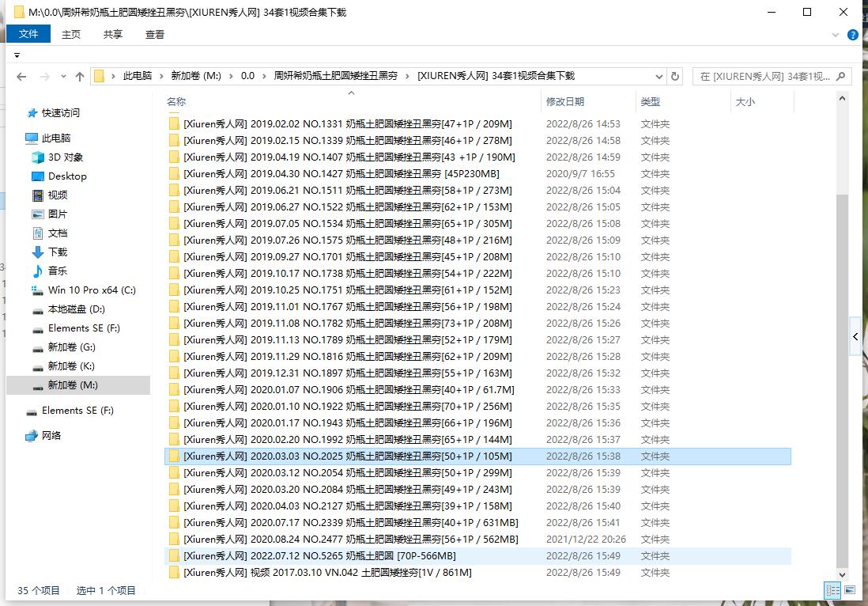This screenshot has width=868, height=606.
Task: Open the 3D 对象 folder icon
Action: click(x=38, y=157)
